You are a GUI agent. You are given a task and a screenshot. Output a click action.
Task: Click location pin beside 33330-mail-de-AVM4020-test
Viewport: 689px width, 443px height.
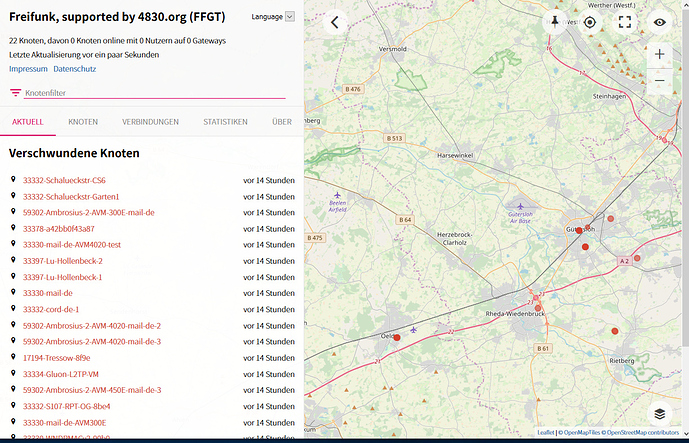pyautogui.click(x=13, y=244)
